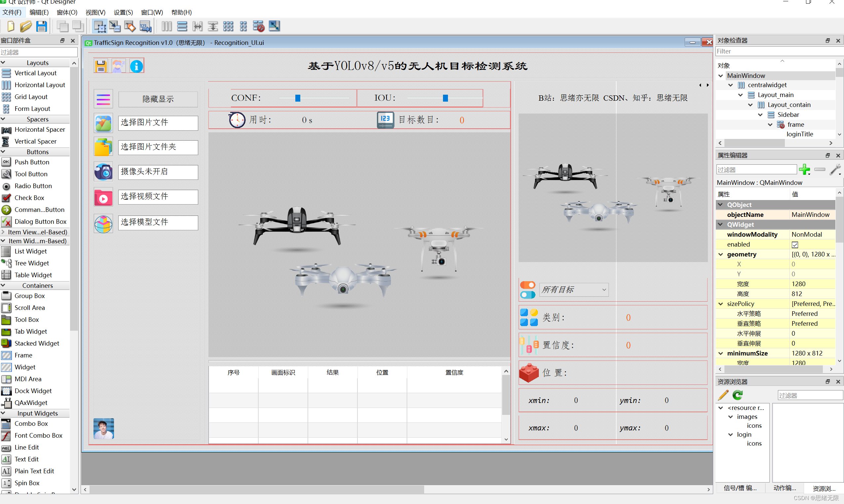Click the orange-blue toggle switch icon
This screenshot has height=504, width=844.
pyautogui.click(x=528, y=290)
